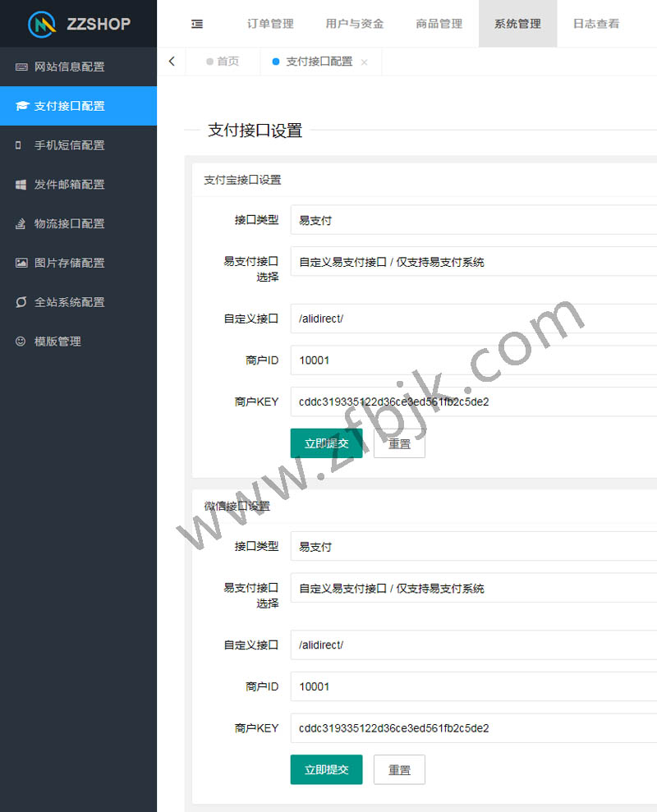Switch to 日志查看 top menu
The height and width of the screenshot is (812, 657).
pos(596,24)
